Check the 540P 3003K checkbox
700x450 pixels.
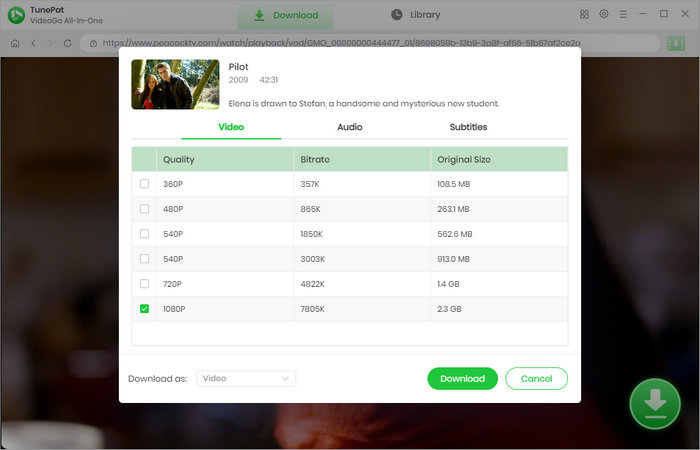point(144,258)
